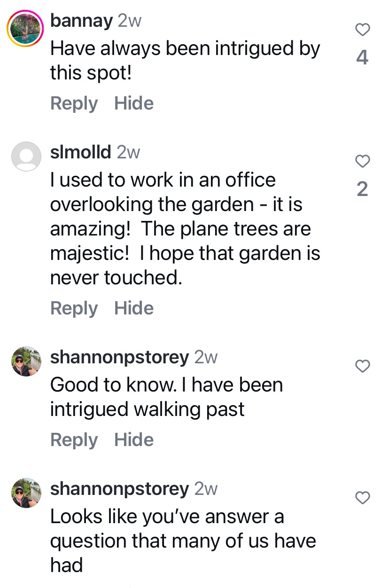Reply to slmolld's garden comment

74,308
